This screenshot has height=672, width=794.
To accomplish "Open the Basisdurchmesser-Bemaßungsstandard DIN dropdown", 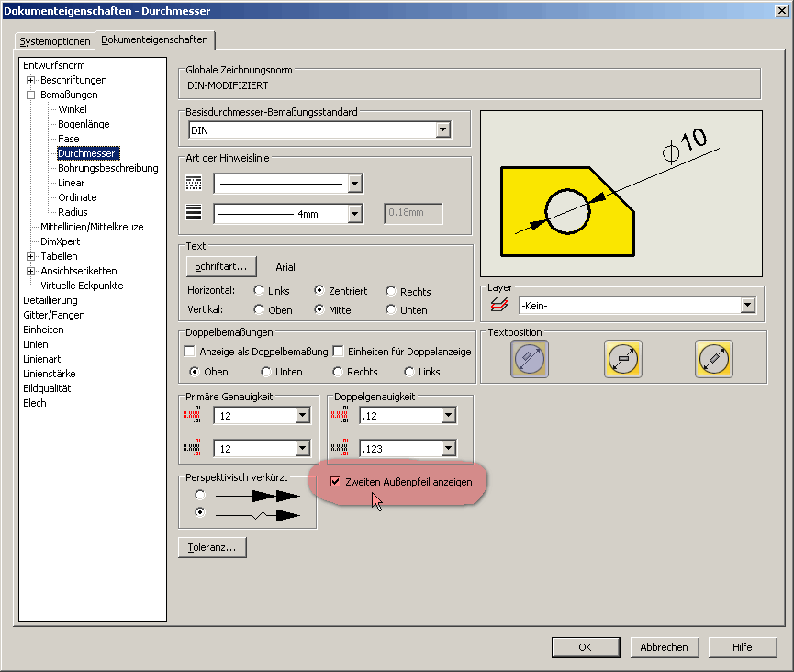I will click(x=443, y=130).
